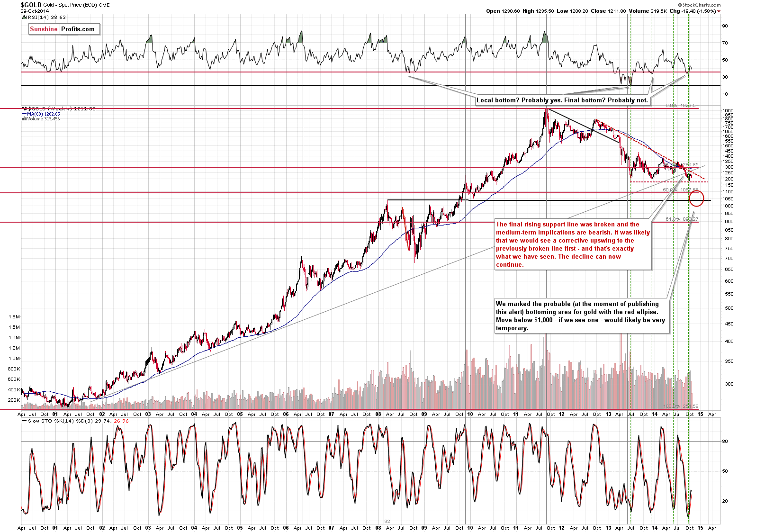Click the 1000 price axis label
Image resolution: width=765 pixels, height=532 pixels.
click(x=728, y=206)
